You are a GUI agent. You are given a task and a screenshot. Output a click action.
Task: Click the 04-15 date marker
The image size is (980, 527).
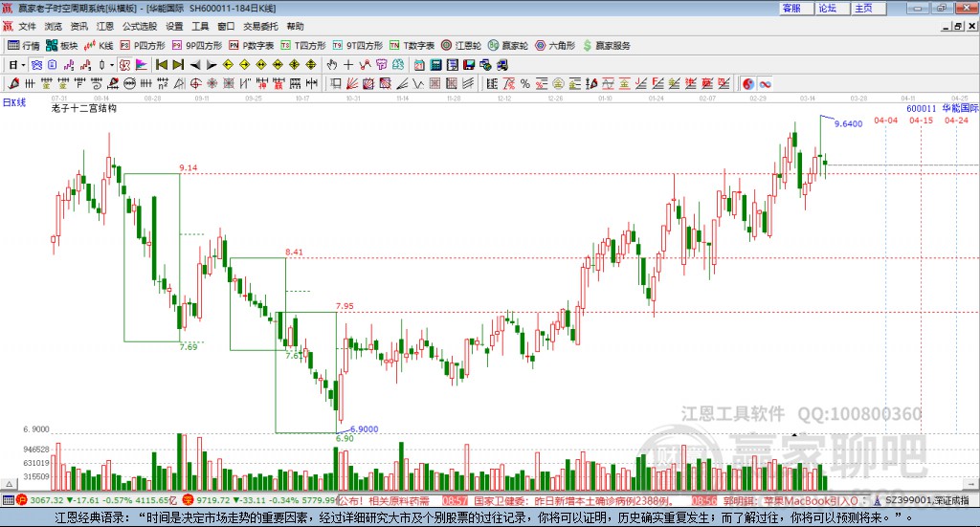coord(921,120)
